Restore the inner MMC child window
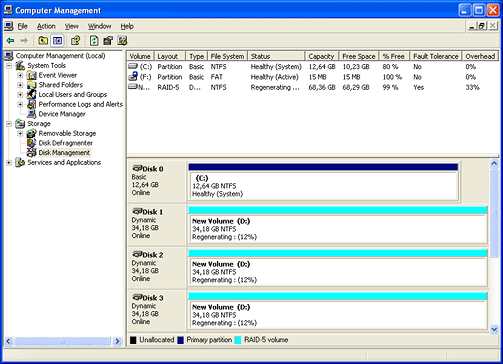 pyautogui.click(x=482, y=26)
